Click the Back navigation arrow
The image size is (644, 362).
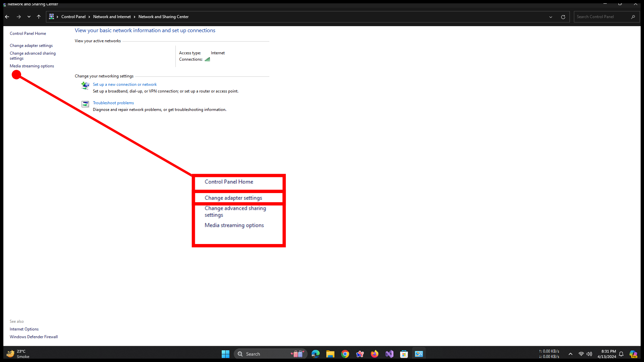7,17
